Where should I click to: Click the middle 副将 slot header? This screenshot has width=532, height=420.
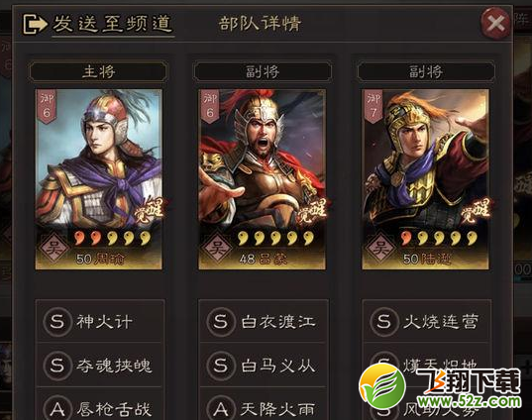[263, 71]
